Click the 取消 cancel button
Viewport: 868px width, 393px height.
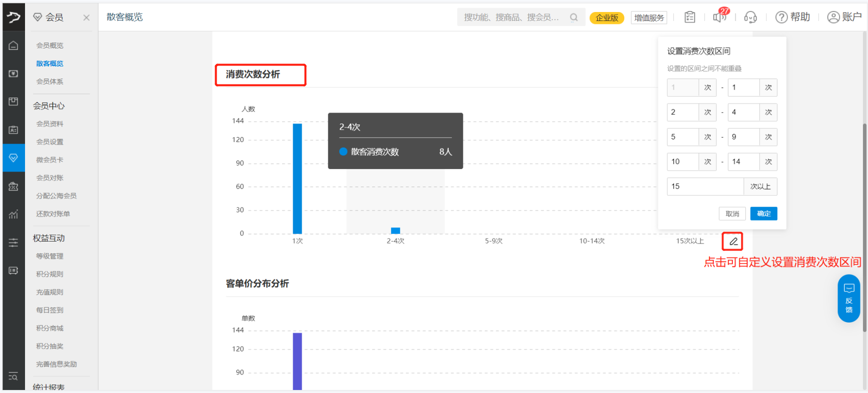[x=732, y=213]
